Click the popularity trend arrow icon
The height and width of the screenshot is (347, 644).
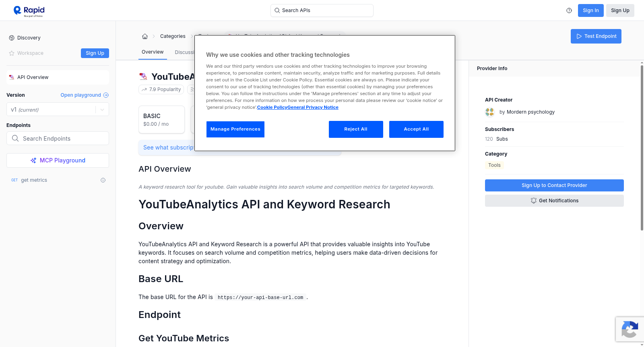click(144, 89)
